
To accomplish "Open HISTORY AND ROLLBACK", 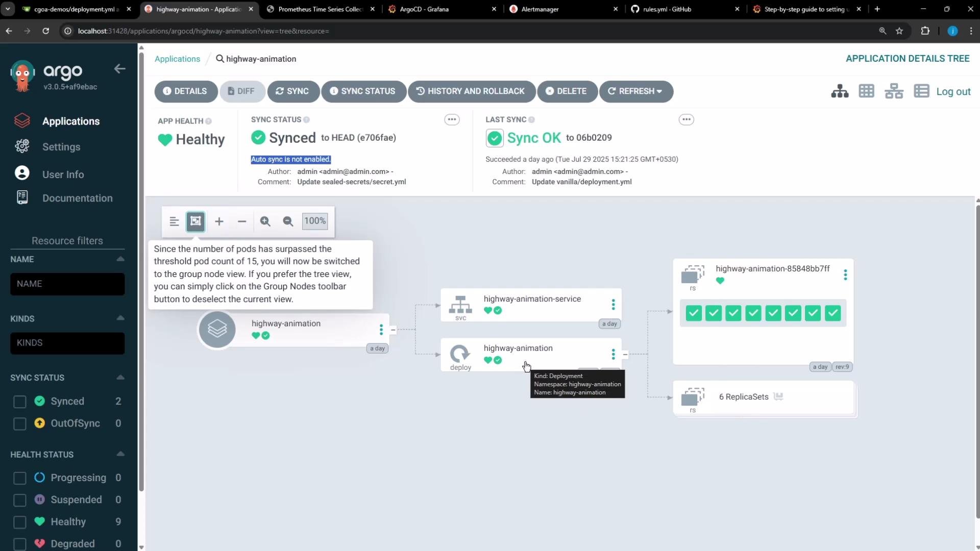I will [471, 91].
